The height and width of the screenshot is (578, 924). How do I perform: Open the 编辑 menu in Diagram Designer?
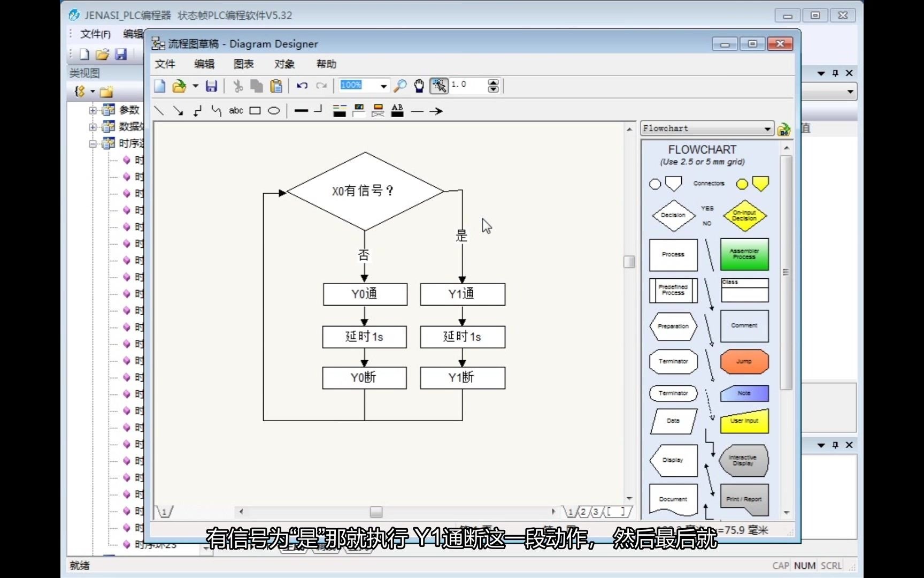pos(204,64)
